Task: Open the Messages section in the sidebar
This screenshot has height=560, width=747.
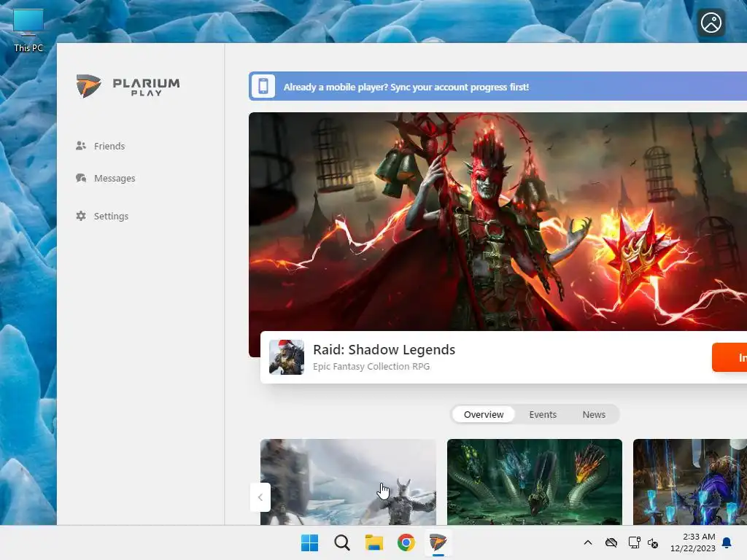Action: click(105, 178)
